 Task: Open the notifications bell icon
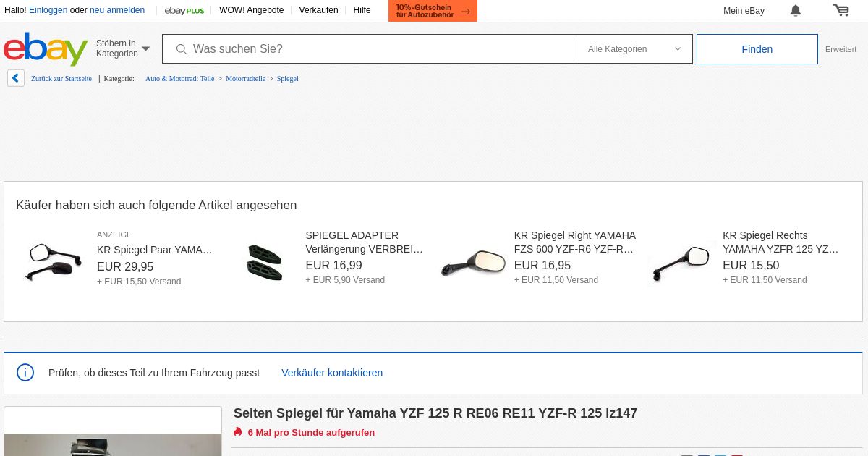coord(796,10)
